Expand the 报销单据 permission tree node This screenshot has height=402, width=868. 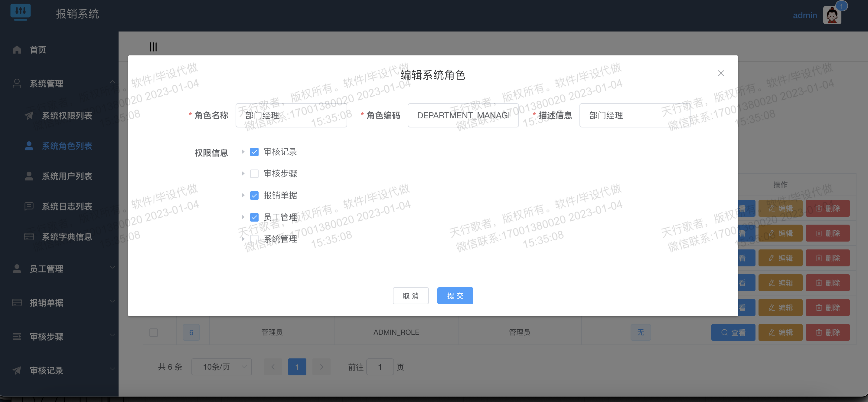pyautogui.click(x=243, y=195)
